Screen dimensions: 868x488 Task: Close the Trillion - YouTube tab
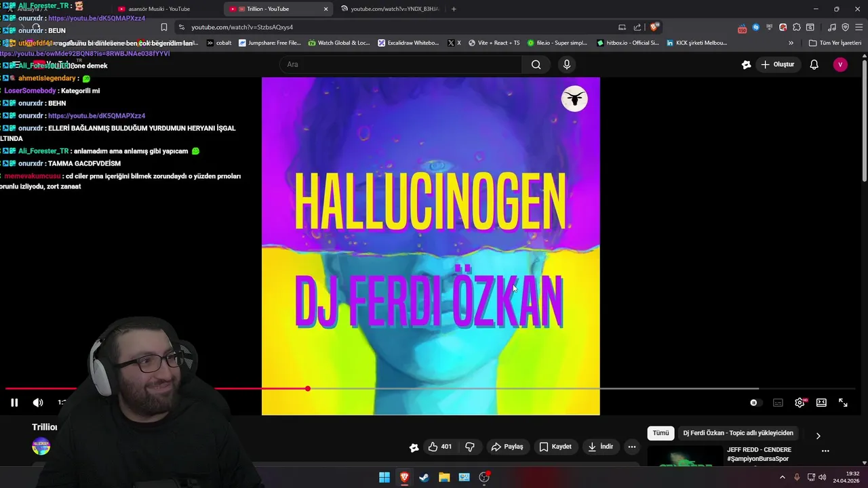tap(325, 9)
